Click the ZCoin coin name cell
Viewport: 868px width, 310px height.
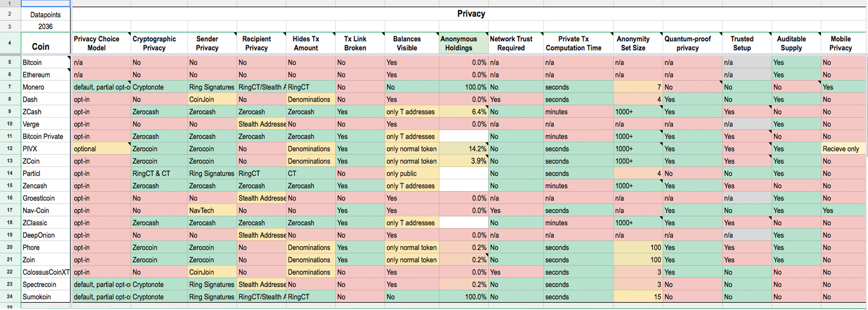click(x=46, y=161)
